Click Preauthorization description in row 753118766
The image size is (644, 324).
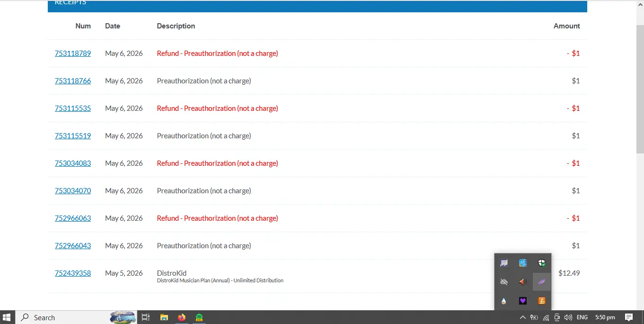tap(204, 81)
